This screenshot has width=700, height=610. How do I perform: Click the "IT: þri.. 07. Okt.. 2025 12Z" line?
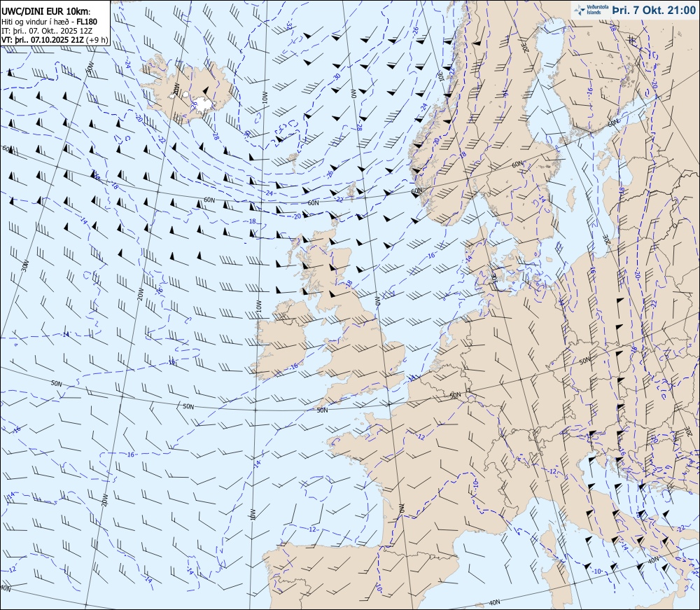click(x=47, y=31)
